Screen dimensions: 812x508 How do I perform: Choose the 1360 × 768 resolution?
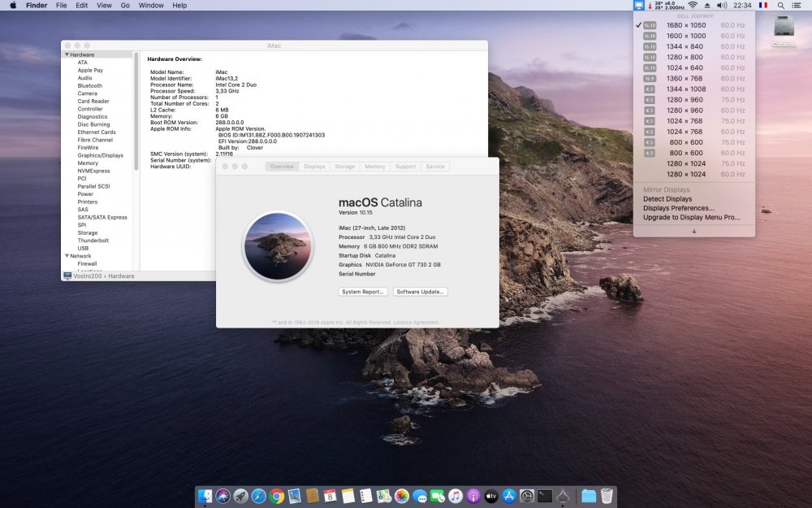pos(685,79)
